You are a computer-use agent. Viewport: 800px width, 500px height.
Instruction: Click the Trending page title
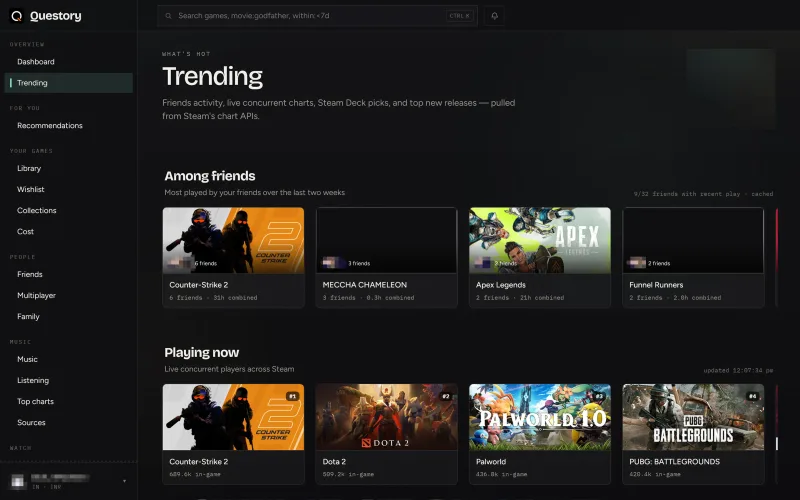click(x=213, y=77)
